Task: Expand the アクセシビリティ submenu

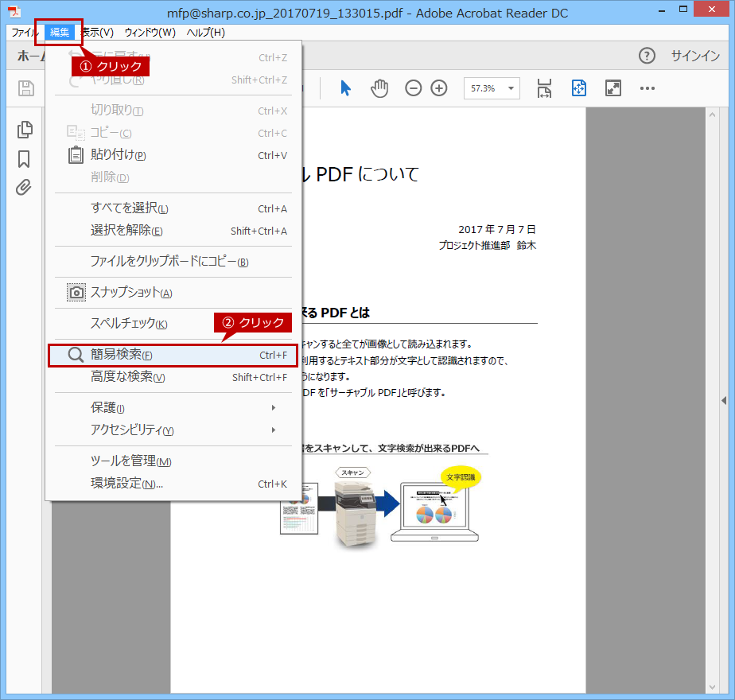Action: tap(173, 430)
